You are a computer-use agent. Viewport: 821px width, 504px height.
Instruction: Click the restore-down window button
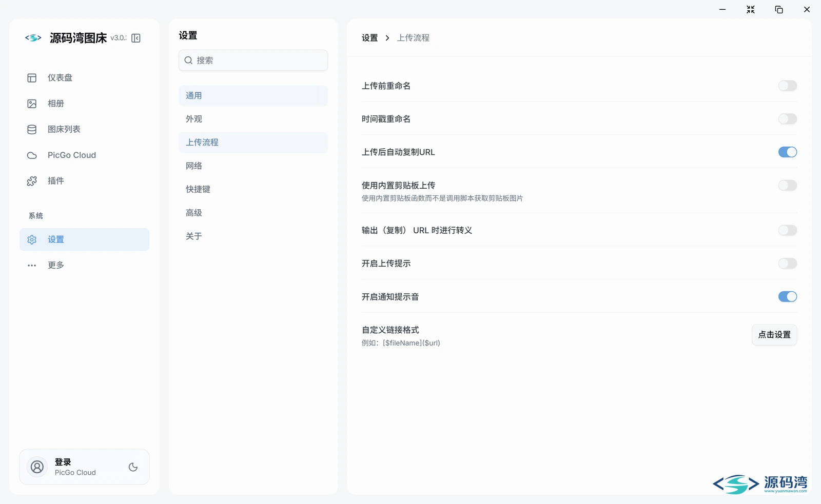(x=779, y=10)
